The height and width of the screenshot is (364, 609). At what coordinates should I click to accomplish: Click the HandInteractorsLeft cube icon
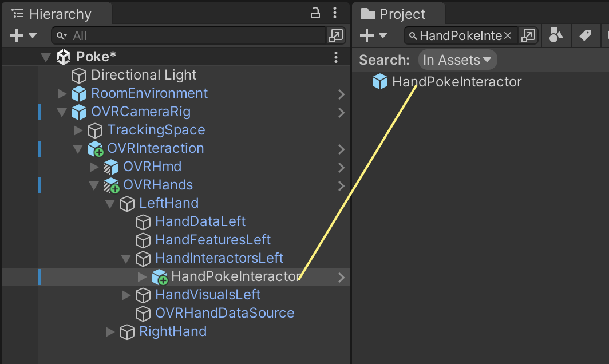coord(143,259)
